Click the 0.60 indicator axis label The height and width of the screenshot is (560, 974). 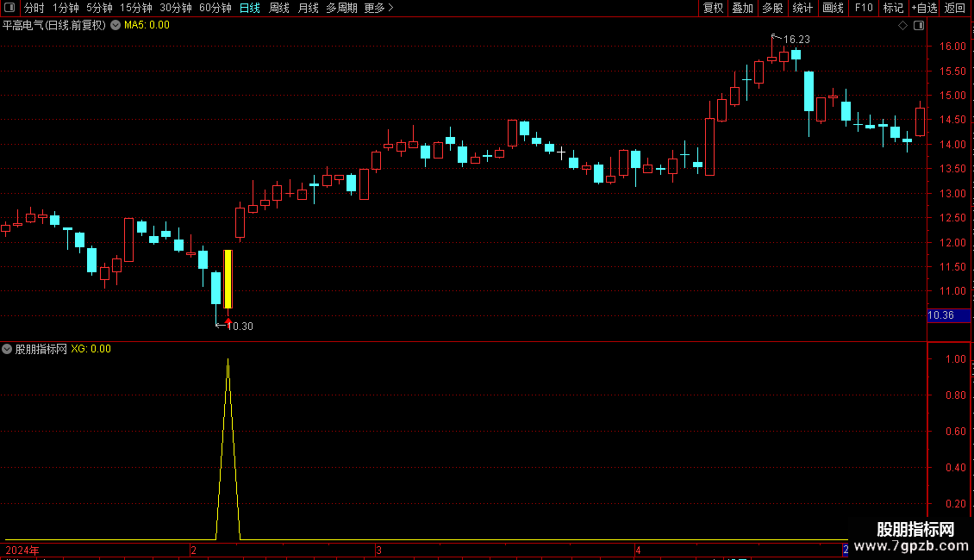coord(955,432)
